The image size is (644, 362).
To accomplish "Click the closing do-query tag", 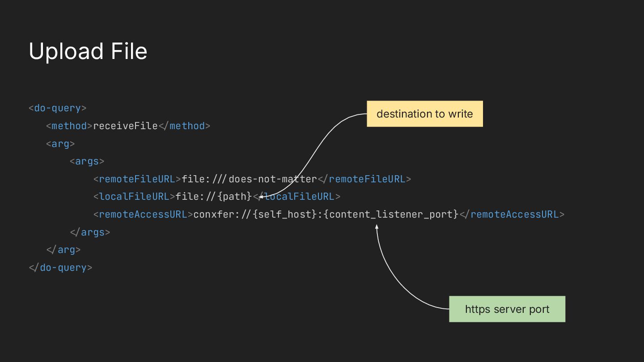I will (x=60, y=268).
